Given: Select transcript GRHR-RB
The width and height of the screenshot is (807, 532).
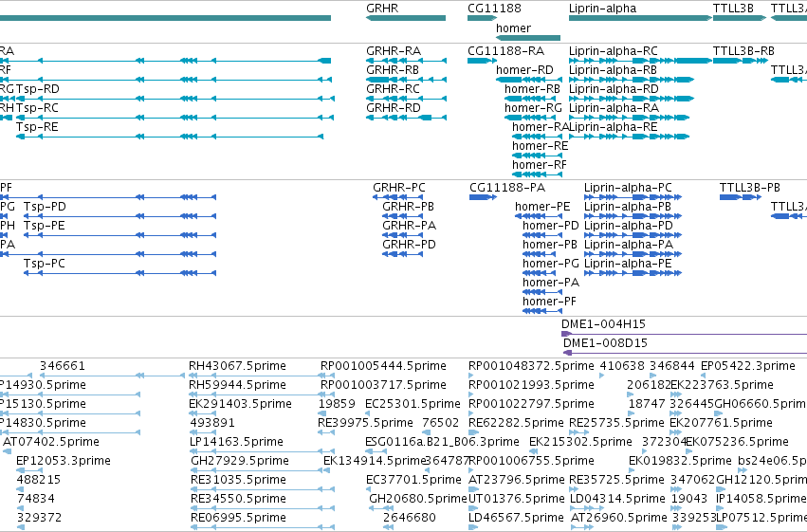Looking at the screenshot, I should (393, 70).
